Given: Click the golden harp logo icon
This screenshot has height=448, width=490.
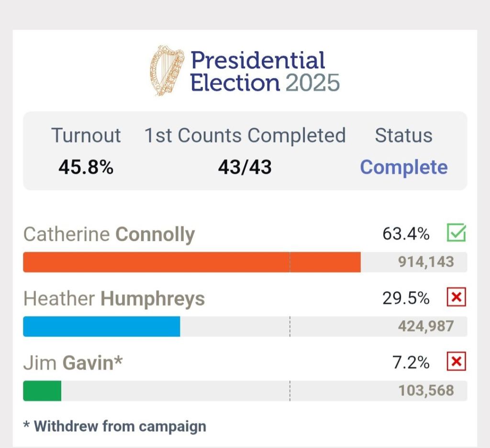Looking at the screenshot, I should (167, 70).
